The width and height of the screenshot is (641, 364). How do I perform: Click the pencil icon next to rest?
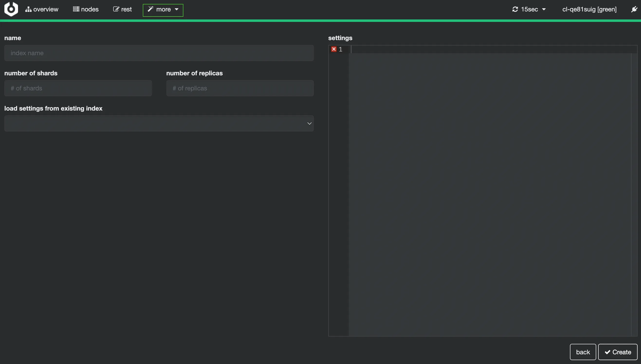coord(116,9)
